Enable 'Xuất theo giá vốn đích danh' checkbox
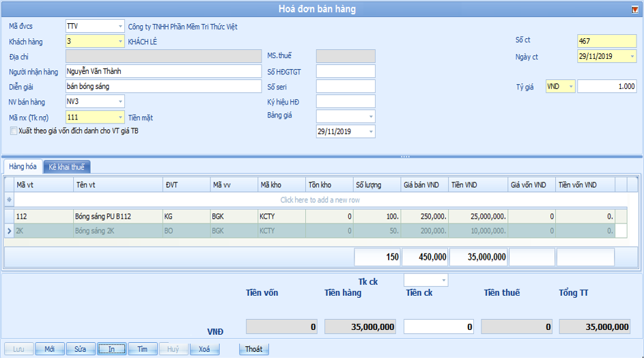644x358 pixels. pyautogui.click(x=14, y=130)
